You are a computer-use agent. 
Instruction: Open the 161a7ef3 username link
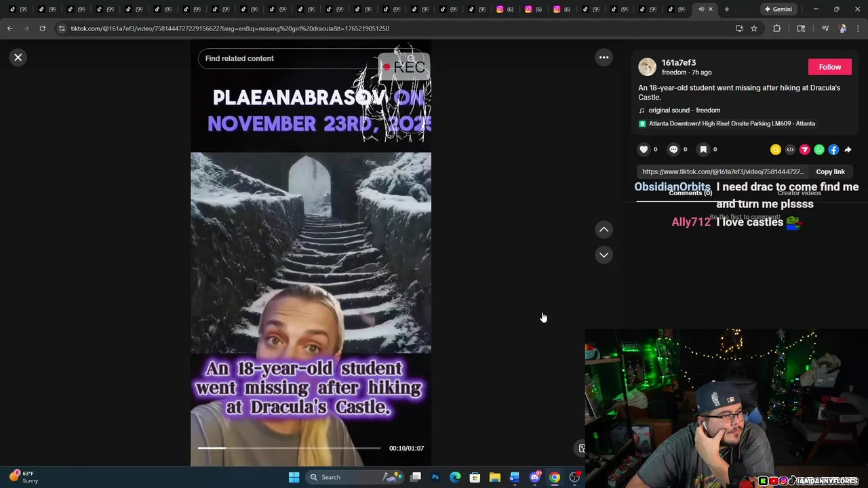678,62
